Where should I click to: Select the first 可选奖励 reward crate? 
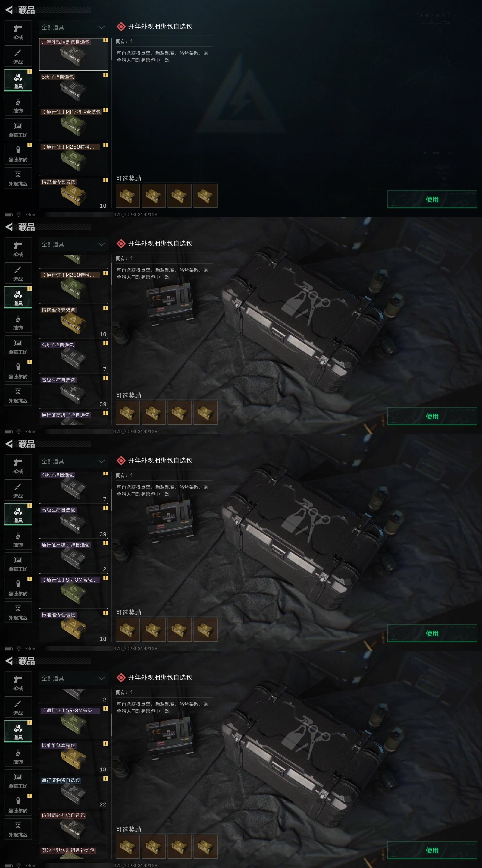coord(128,195)
